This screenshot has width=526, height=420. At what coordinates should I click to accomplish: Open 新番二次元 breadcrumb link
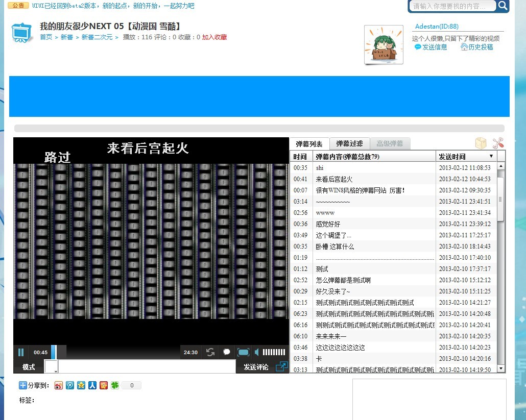coord(97,37)
